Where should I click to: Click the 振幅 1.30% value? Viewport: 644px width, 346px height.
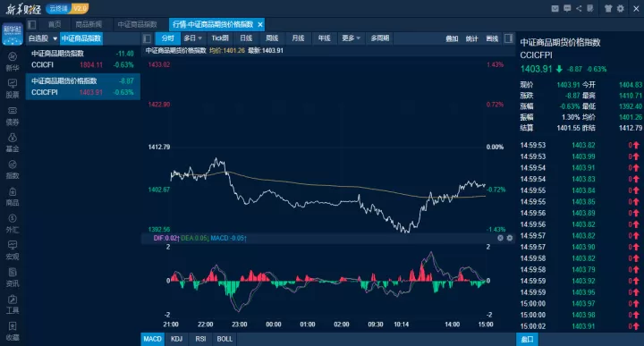[x=571, y=117]
